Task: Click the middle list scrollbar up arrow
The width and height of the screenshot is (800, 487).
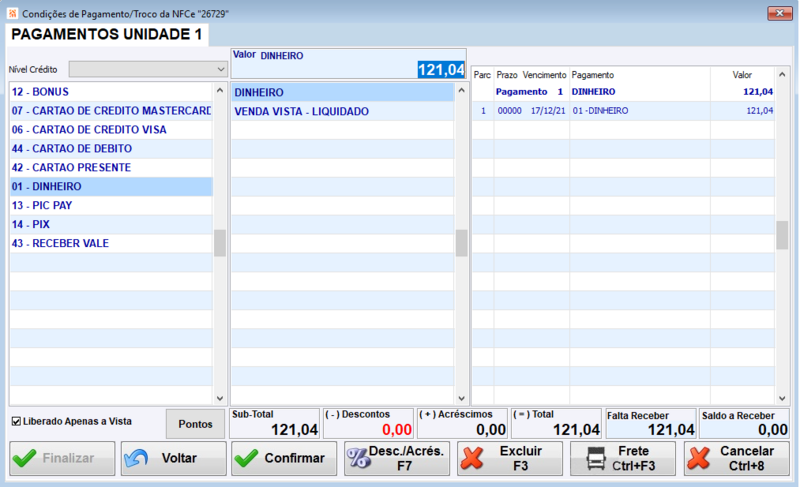Action: pyautogui.click(x=461, y=90)
